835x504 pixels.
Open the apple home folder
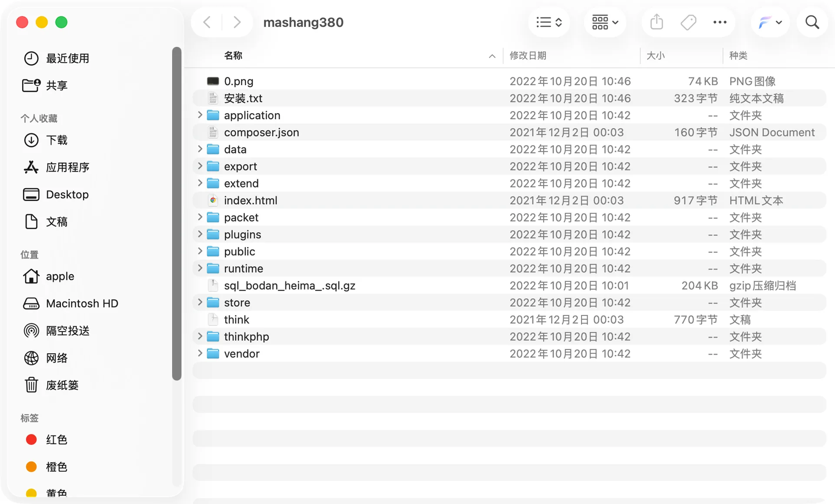tap(48, 276)
